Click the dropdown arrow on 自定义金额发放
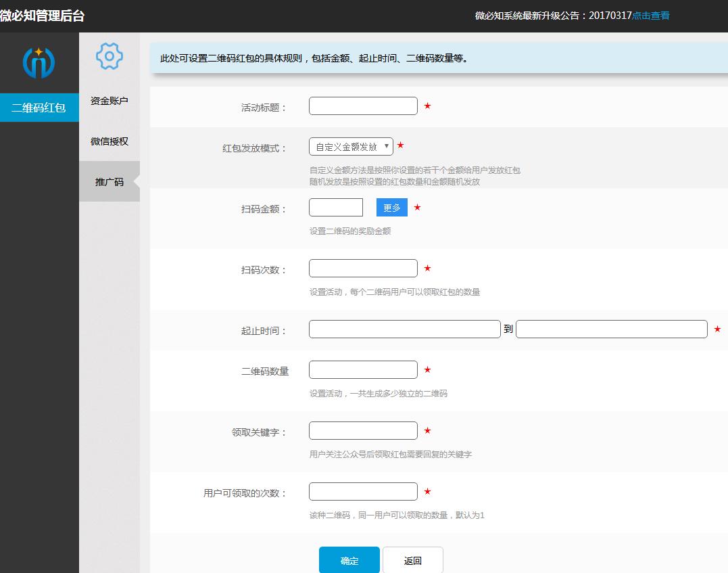The height and width of the screenshot is (573, 728). 386,146
